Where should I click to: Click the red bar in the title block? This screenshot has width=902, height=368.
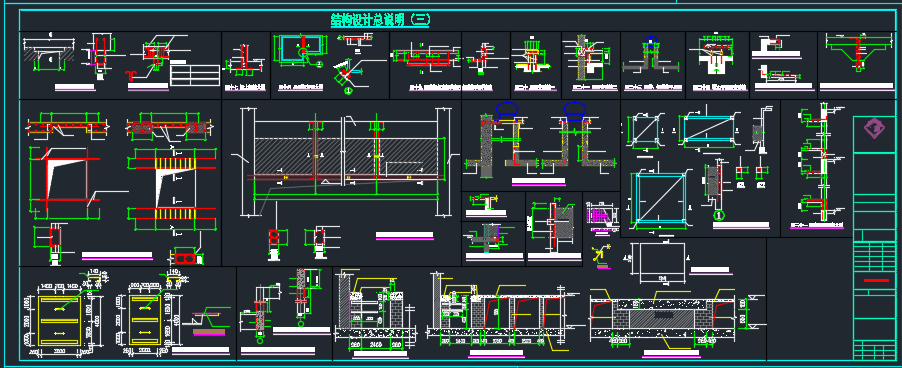click(x=877, y=281)
